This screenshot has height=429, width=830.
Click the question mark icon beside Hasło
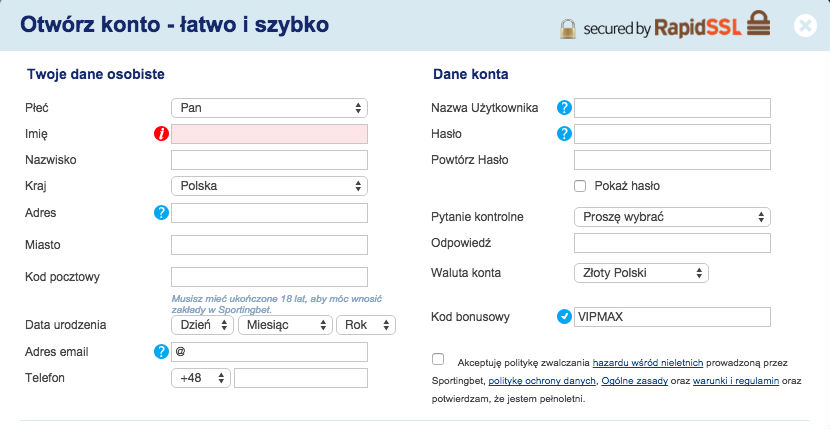564,134
